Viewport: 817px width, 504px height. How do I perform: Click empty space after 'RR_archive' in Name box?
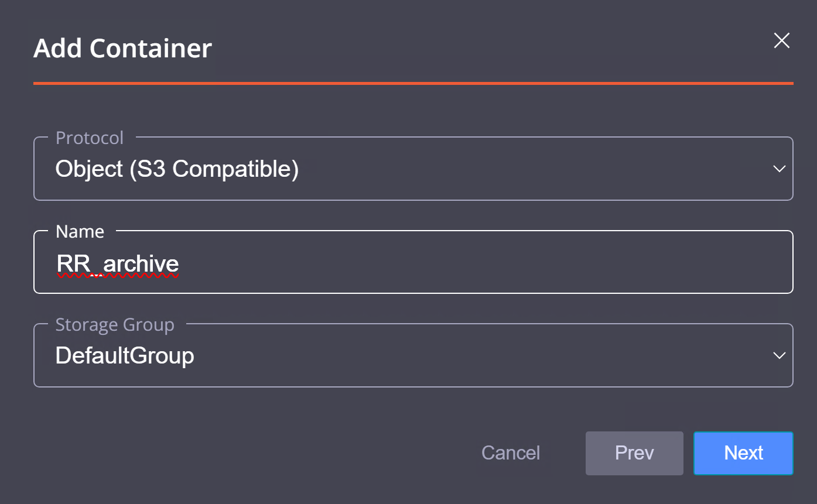(469, 264)
